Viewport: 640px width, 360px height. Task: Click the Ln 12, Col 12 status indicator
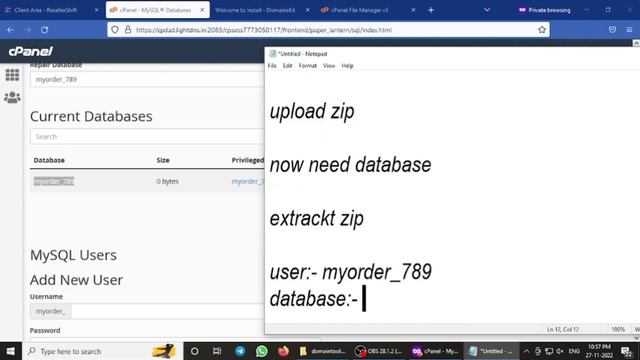click(563, 329)
